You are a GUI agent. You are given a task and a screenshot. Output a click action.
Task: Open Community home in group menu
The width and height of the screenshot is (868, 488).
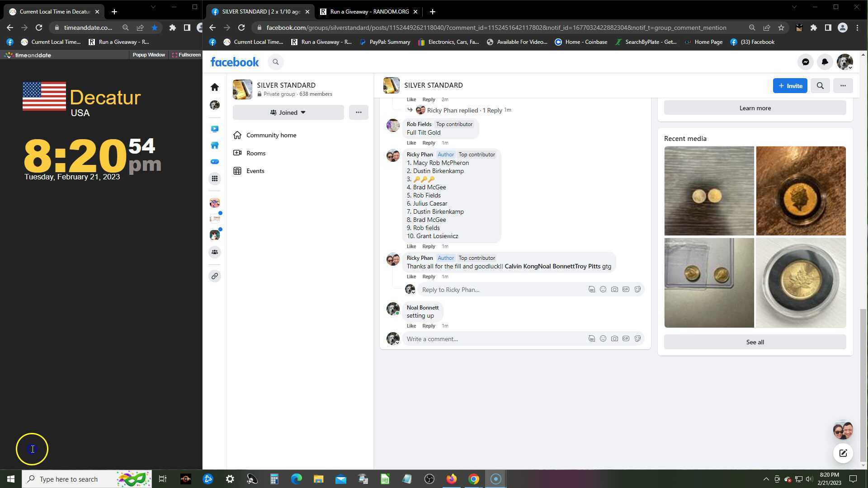(271, 135)
